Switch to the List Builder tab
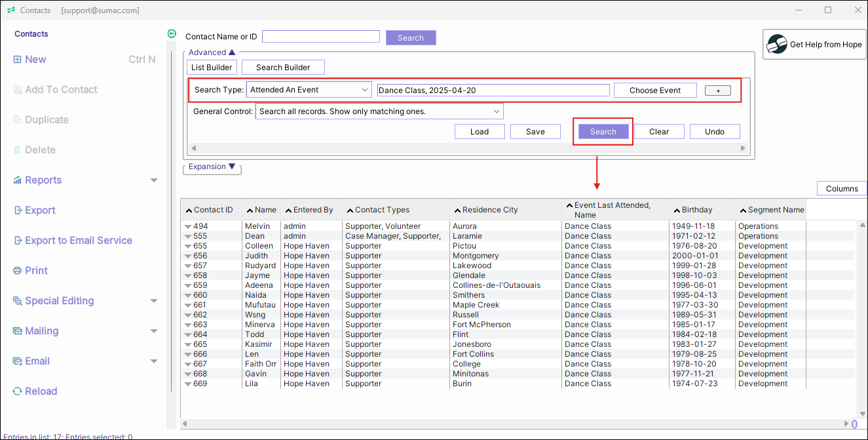 [211, 68]
